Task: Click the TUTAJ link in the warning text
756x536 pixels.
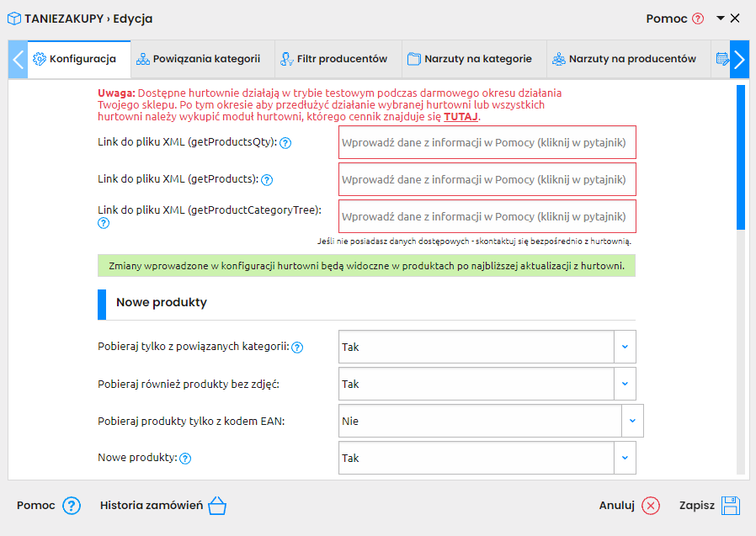Action: [460, 116]
